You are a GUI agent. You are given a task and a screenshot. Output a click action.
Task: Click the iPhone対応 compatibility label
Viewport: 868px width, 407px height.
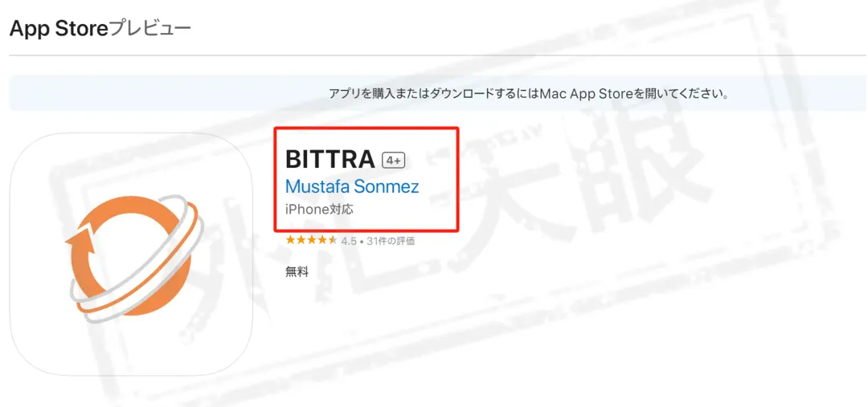(319, 210)
